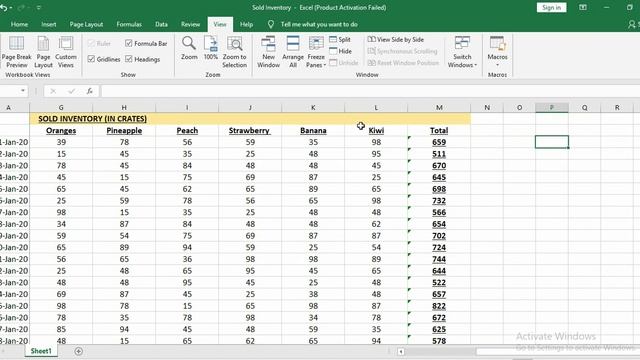The width and height of the screenshot is (640, 360).
Task: Click Arrange All windows
Action: point(293,52)
